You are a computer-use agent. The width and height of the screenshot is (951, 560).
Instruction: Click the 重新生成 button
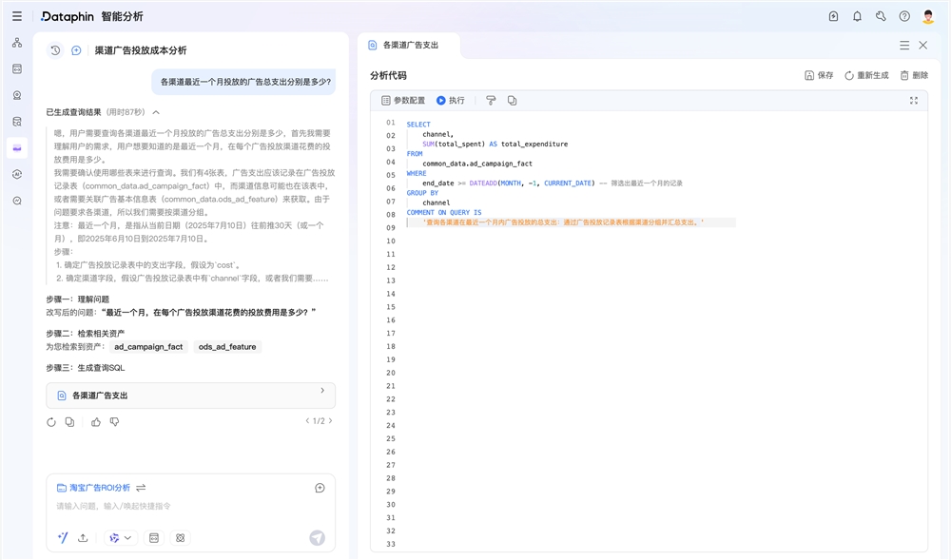point(866,75)
